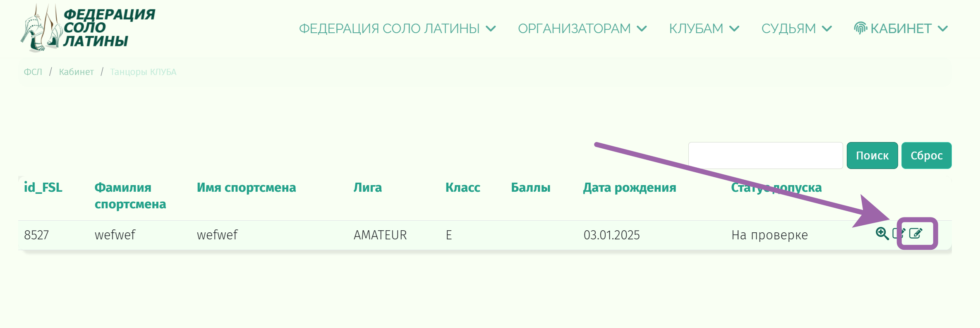
Task: Click the Лига column header
Action: click(x=367, y=188)
